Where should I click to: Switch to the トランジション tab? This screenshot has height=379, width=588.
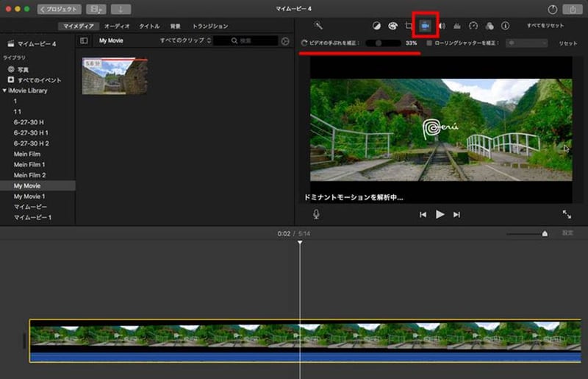tap(210, 26)
